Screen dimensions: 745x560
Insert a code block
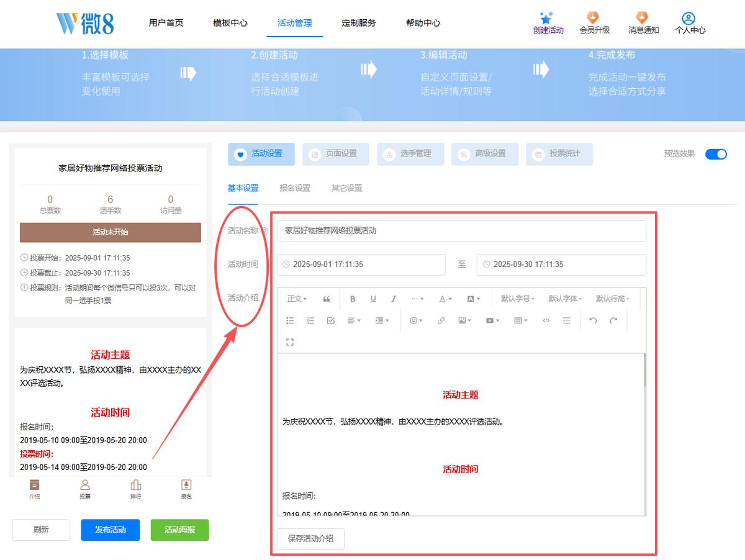(x=546, y=320)
